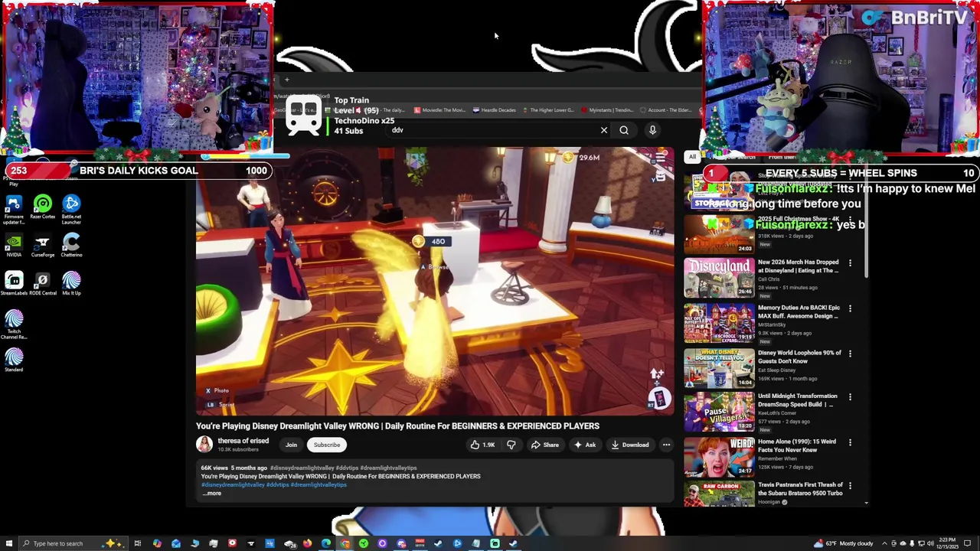The height and width of the screenshot is (551, 980).
Task: Open options for Travis Pastrana video
Action: (850, 485)
